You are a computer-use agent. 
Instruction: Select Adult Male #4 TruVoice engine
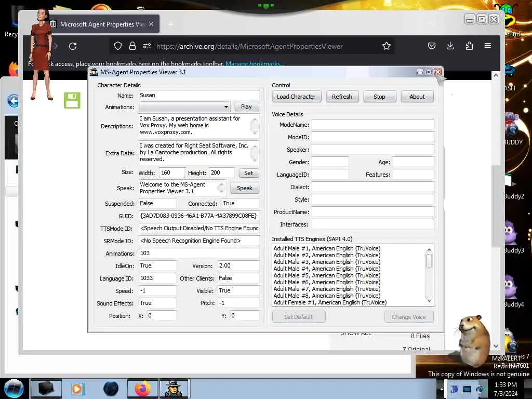tap(327, 269)
